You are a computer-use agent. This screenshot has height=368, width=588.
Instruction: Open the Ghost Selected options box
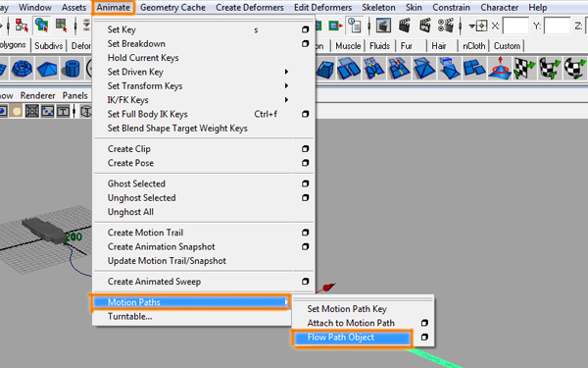(x=305, y=184)
